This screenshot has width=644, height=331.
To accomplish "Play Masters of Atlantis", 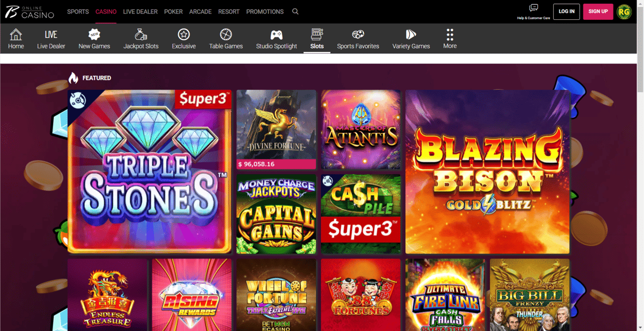I will pos(361,129).
